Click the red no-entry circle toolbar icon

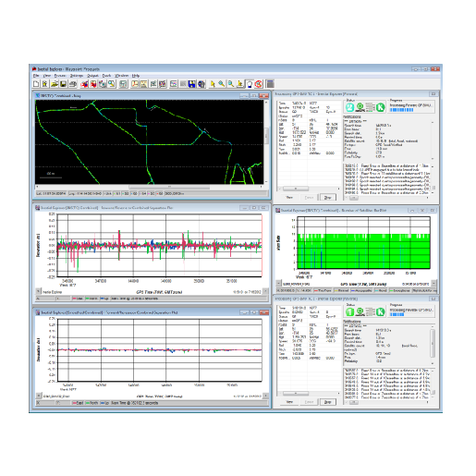pyautogui.click(x=259, y=84)
